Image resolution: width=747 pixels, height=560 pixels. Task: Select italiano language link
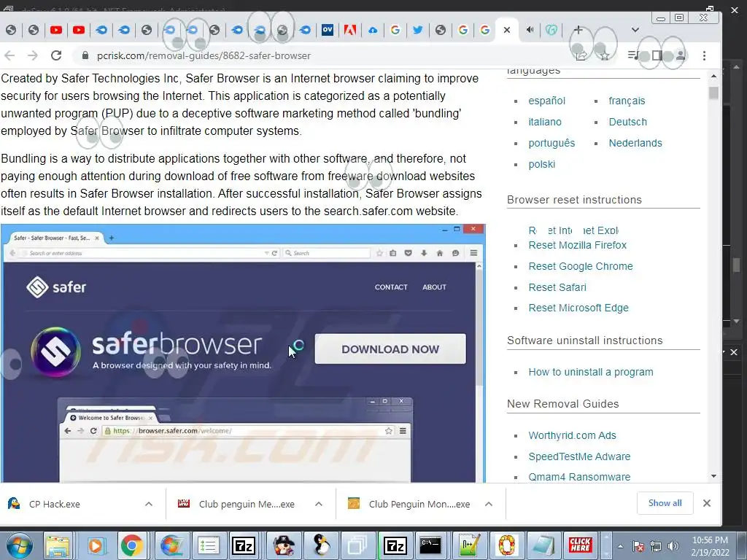[x=544, y=122]
